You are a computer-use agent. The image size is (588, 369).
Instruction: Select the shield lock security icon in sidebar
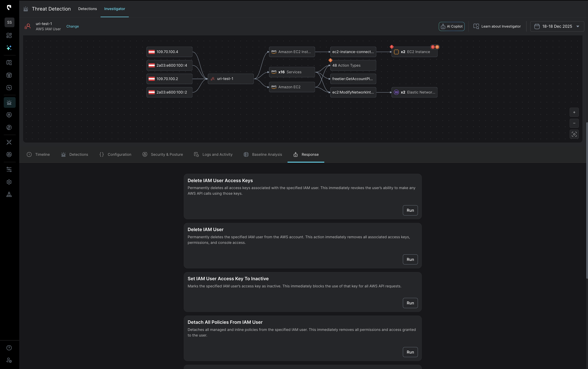[9, 115]
